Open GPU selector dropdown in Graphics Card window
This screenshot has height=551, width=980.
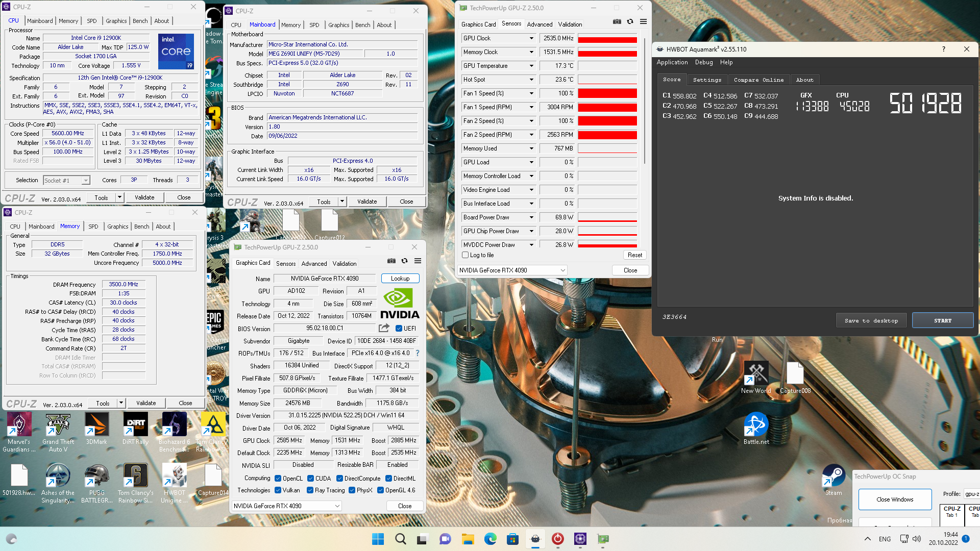286,506
